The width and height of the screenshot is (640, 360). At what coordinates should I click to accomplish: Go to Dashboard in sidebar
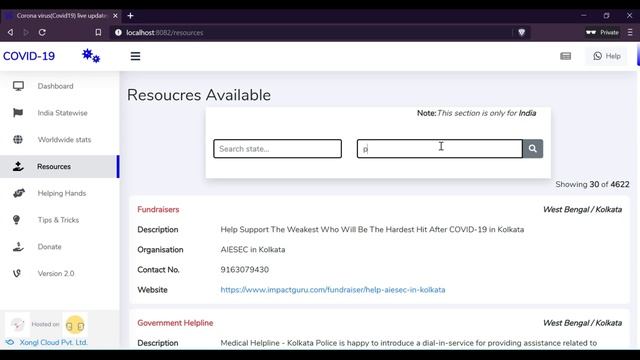56,86
